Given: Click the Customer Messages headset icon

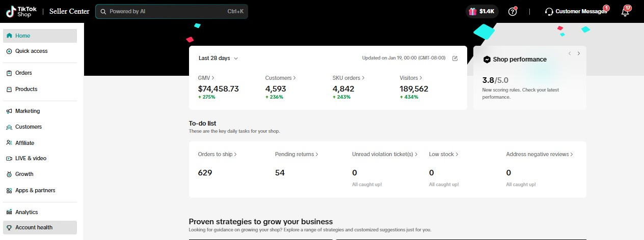Looking at the screenshot, I should tap(549, 11).
